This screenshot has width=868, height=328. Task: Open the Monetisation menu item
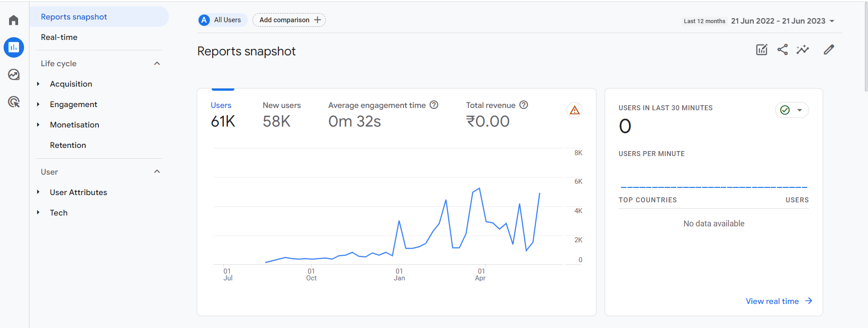74,125
